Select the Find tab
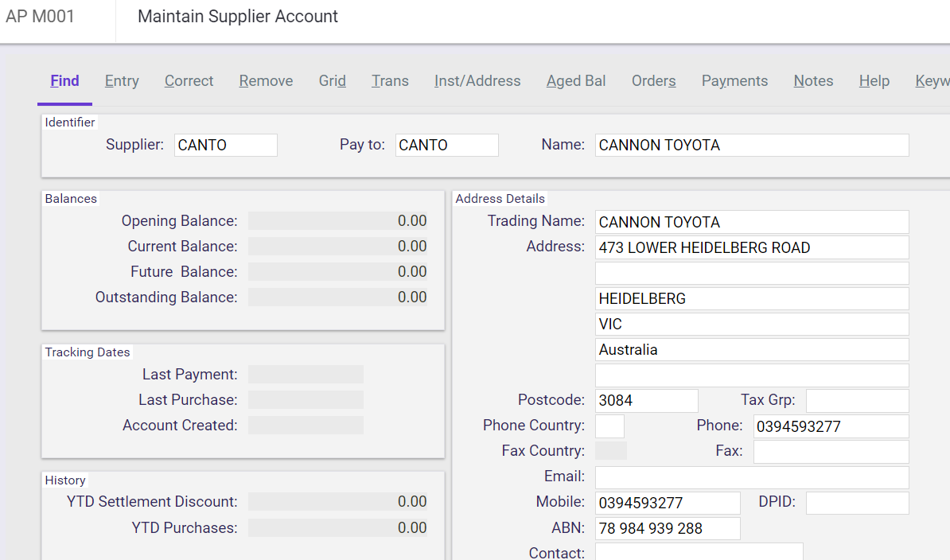 [x=64, y=81]
